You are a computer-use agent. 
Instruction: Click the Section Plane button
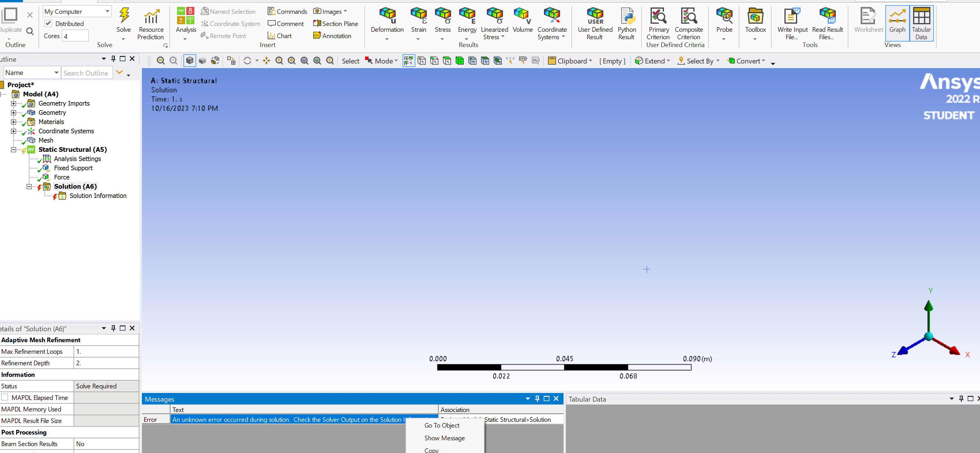point(335,24)
